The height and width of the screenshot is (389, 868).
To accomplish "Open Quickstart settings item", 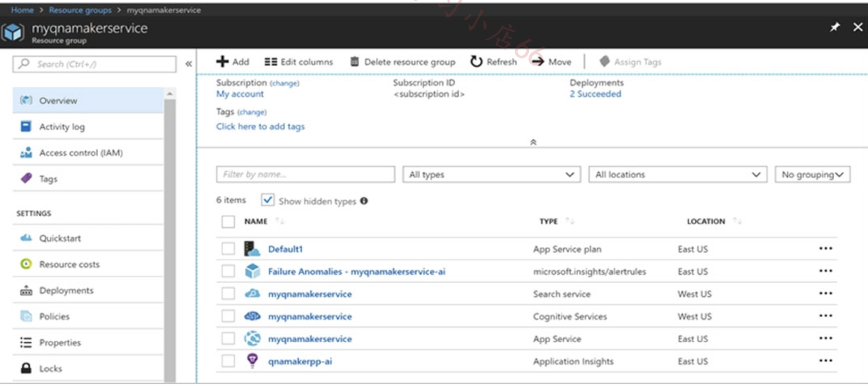I will click(x=88, y=238).
